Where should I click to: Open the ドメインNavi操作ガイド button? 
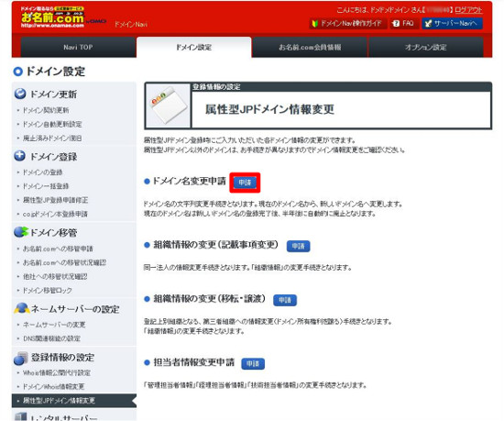[348, 23]
